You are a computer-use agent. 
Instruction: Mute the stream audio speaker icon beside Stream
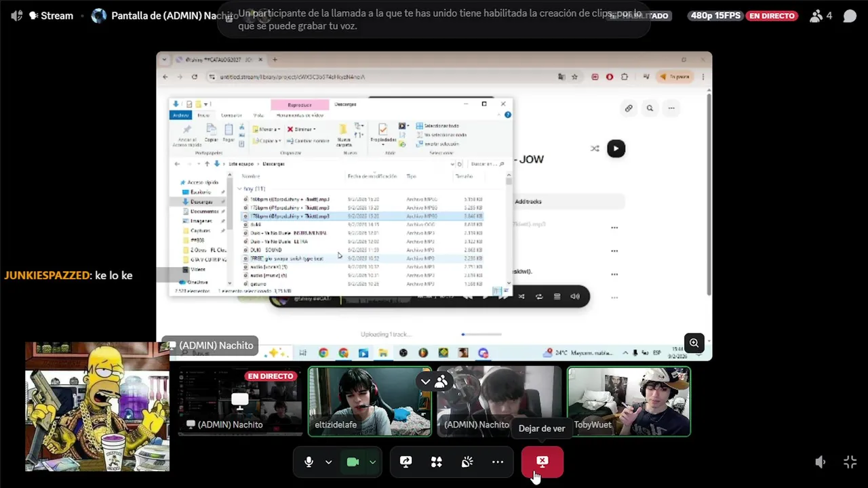pos(17,16)
